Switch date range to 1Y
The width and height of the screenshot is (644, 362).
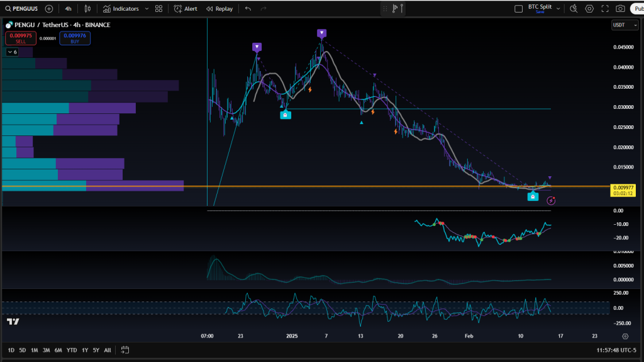(x=85, y=350)
